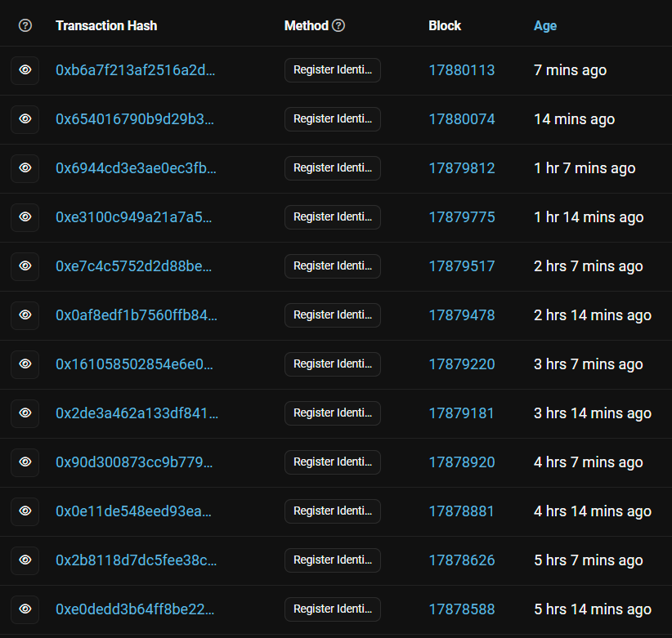Open transaction hash 0x2b8118d7dc5fee38c...

[x=137, y=560]
